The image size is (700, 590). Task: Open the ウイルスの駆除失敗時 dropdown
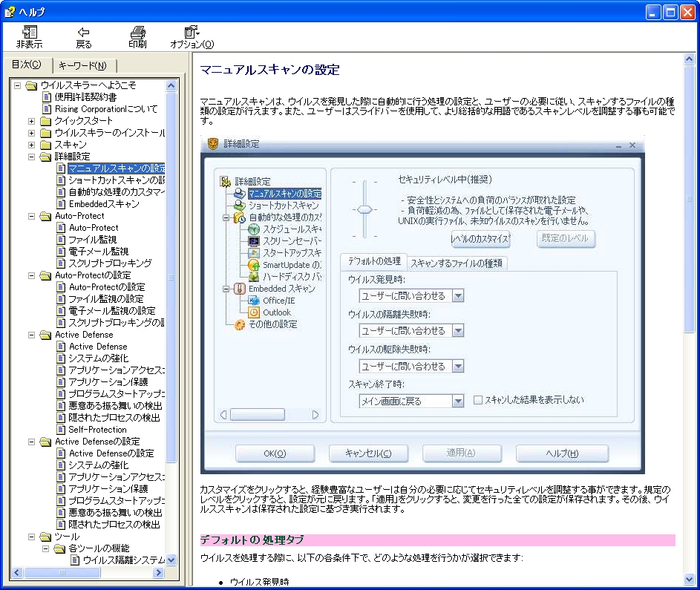click(458, 367)
